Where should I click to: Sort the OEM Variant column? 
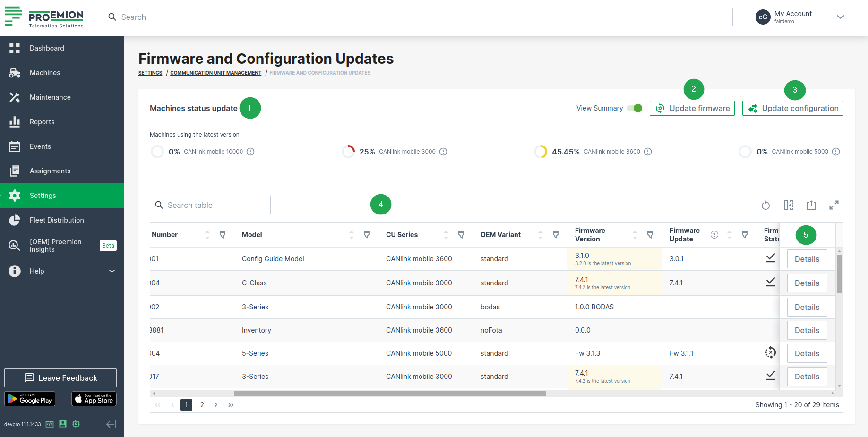pos(540,235)
